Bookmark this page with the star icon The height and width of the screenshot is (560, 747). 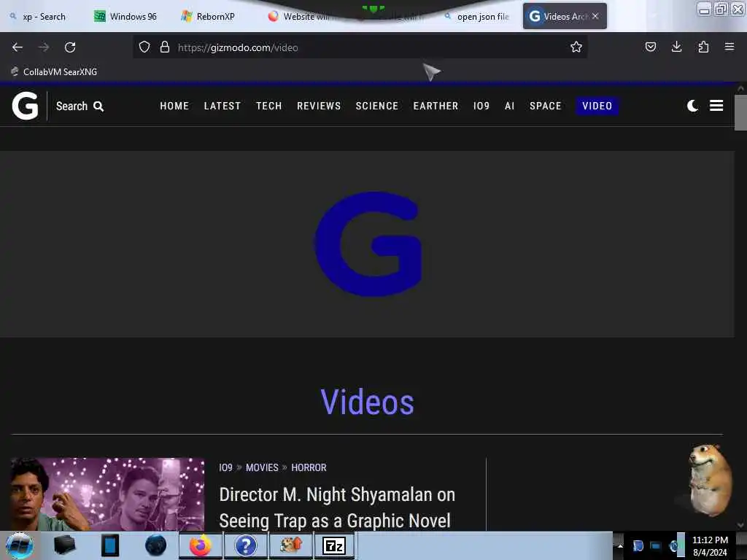(576, 47)
